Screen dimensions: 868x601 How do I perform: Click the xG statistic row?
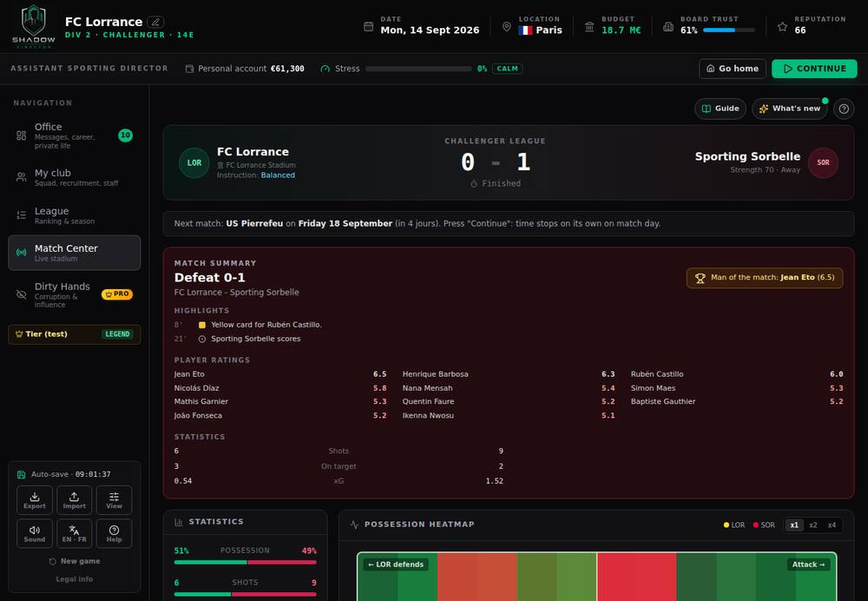(339, 481)
